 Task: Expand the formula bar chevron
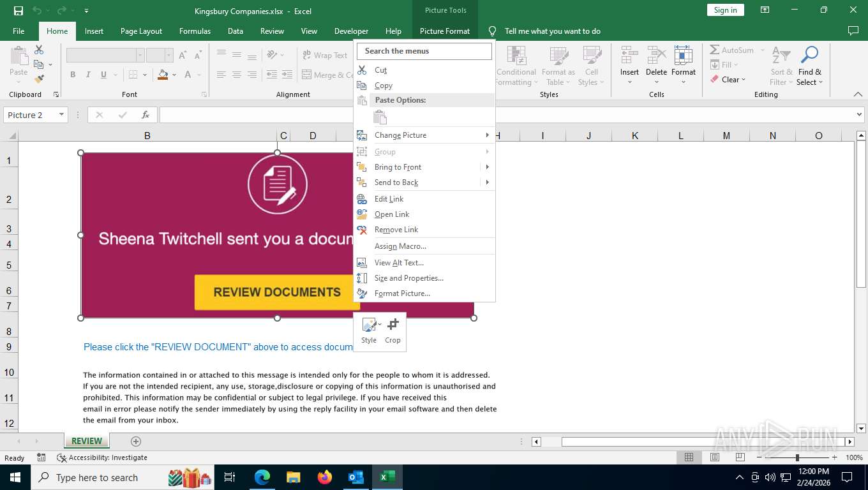(x=859, y=115)
